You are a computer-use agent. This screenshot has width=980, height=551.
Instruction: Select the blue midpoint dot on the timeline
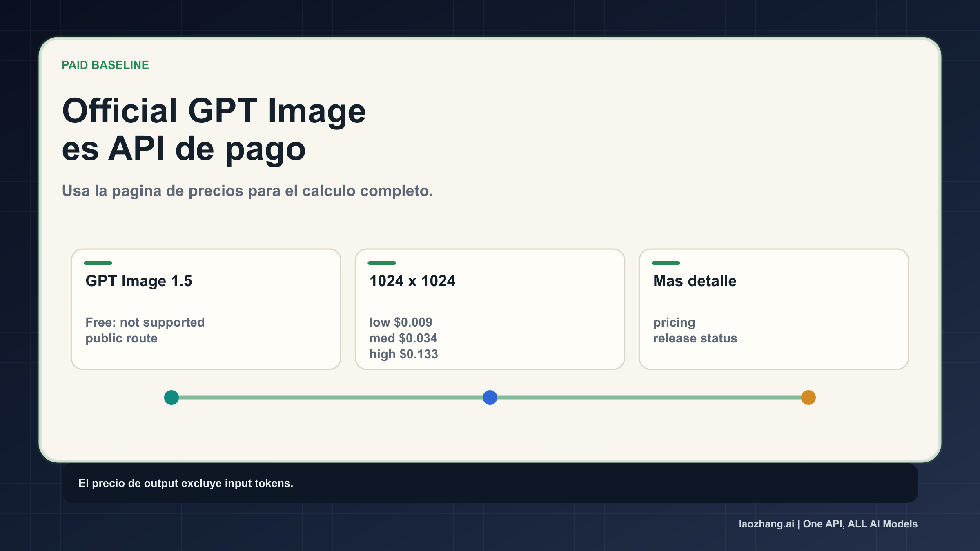pos(490,397)
